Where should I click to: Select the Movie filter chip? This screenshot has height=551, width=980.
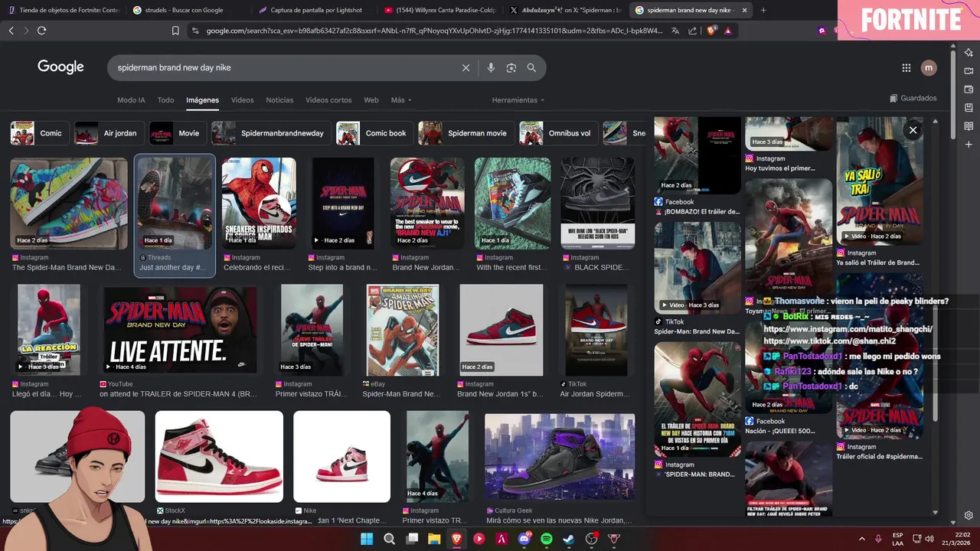point(177,133)
